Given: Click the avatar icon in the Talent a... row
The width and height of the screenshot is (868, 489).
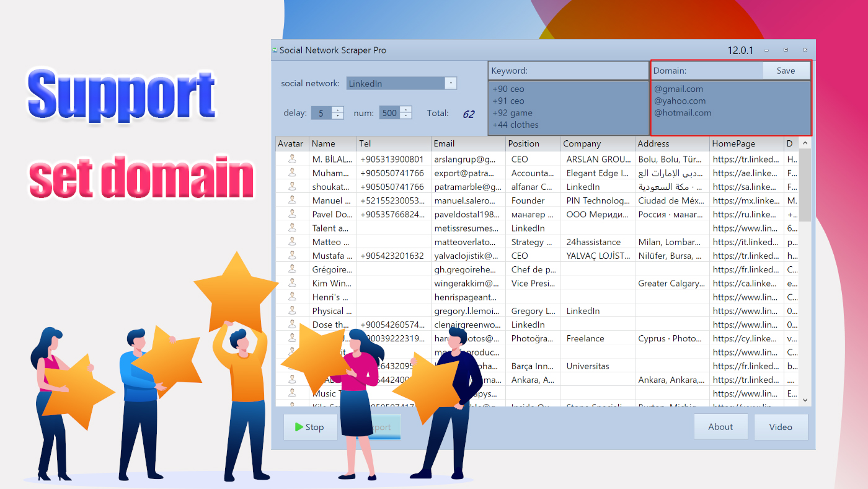Looking at the screenshot, I should [x=292, y=228].
